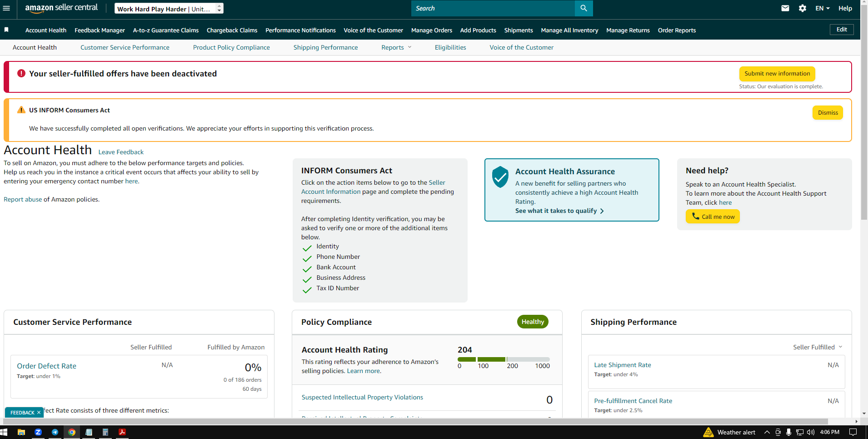
Task: Open Add Products in favorites bar
Action: click(478, 30)
